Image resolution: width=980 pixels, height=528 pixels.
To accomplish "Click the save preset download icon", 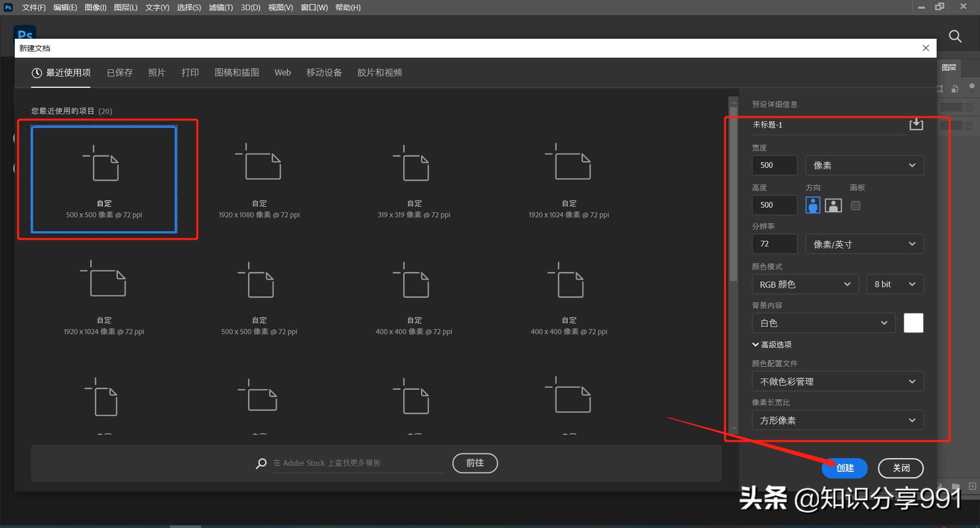I will click(x=916, y=124).
